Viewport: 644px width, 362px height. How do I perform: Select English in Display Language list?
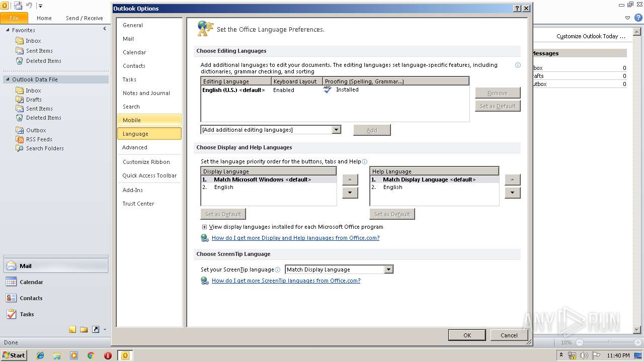pos(269,187)
